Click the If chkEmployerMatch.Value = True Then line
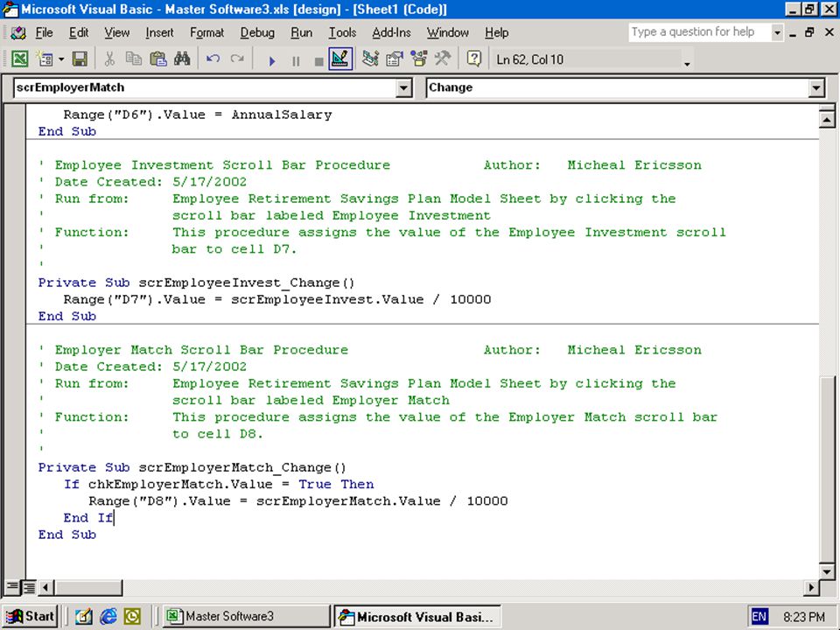The image size is (840, 630). coord(219,484)
